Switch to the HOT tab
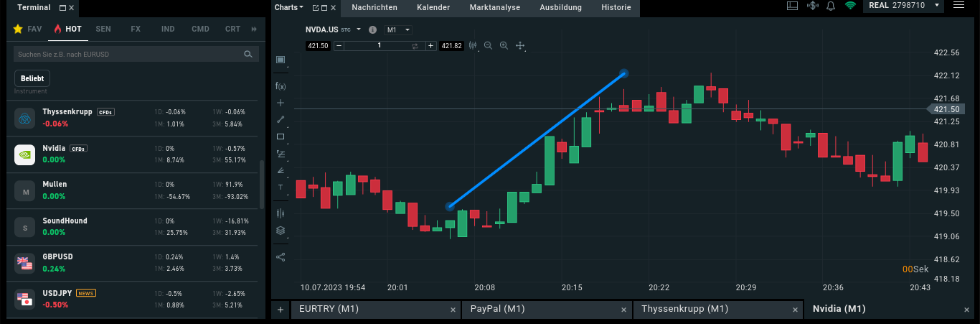The image size is (980, 324). 67,29
